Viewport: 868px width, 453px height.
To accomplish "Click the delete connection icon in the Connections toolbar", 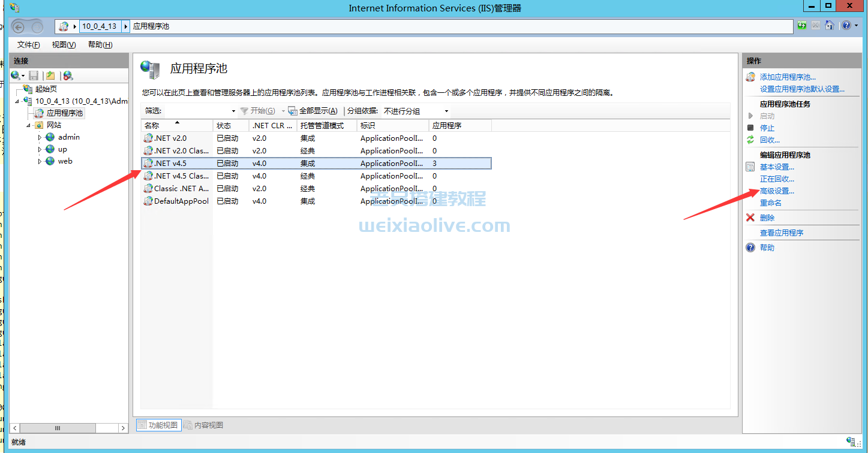I will point(68,75).
